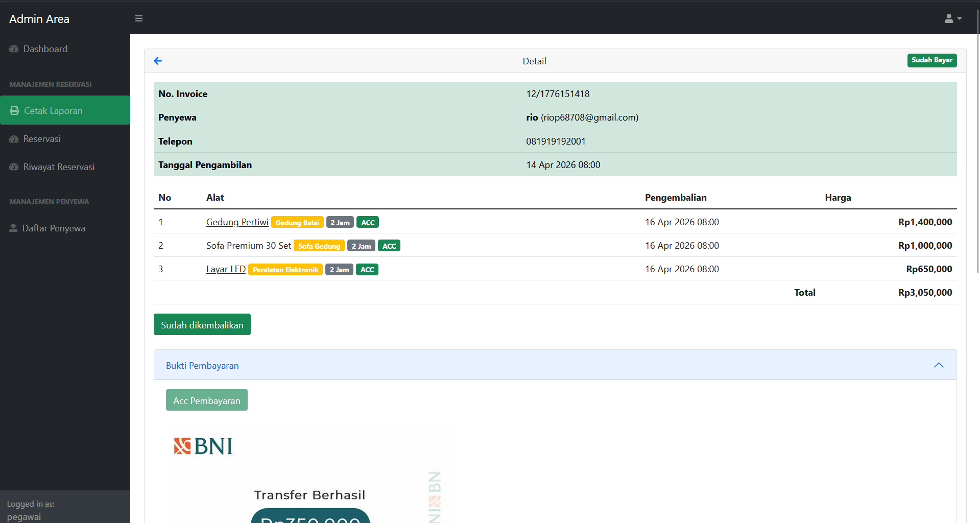Click the 2 Jam badge for Layar LED
The image size is (980, 523).
pos(339,270)
